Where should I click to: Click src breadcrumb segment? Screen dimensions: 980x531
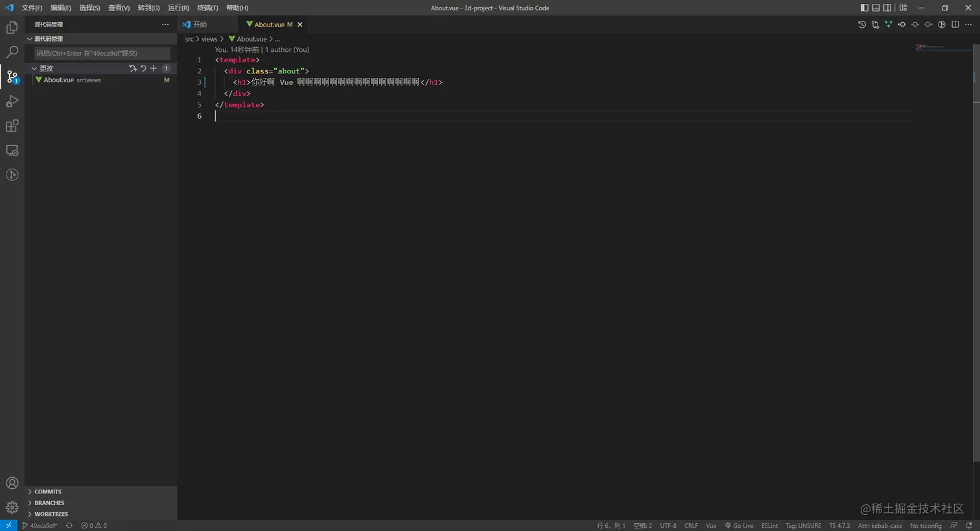pyautogui.click(x=189, y=39)
